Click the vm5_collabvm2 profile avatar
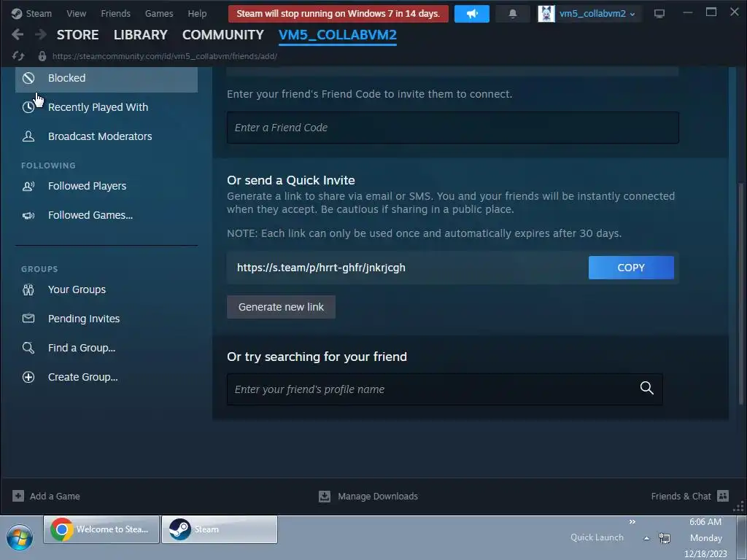Image resolution: width=747 pixels, height=560 pixels. 546,14
